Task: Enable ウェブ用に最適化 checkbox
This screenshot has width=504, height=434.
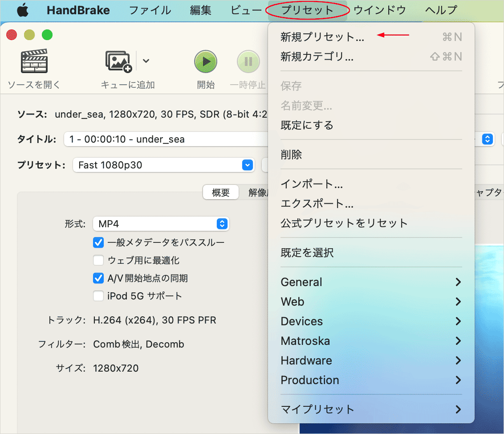Action: coord(98,260)
